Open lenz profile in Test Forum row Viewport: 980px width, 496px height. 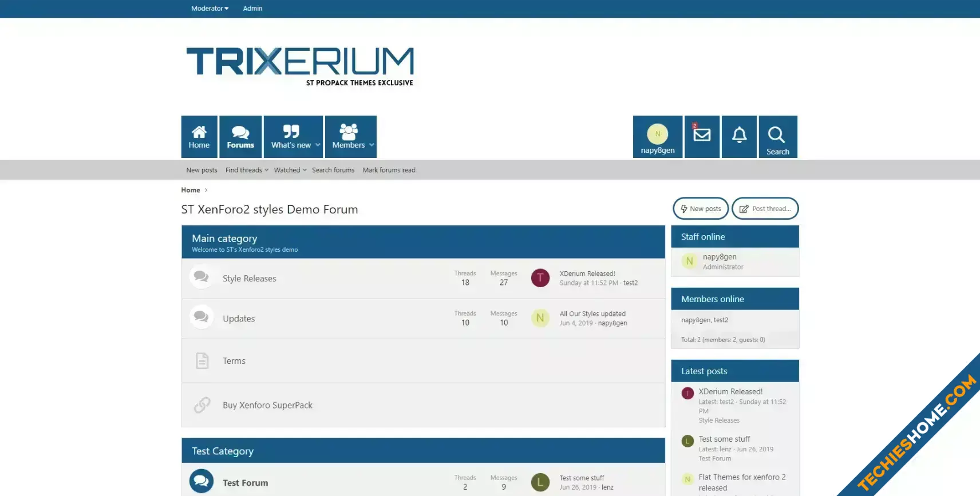607,487
